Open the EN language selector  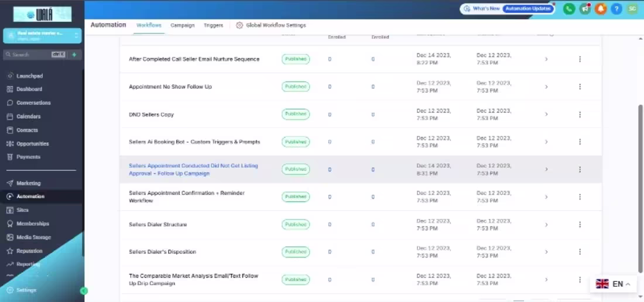tap(613, 284)
